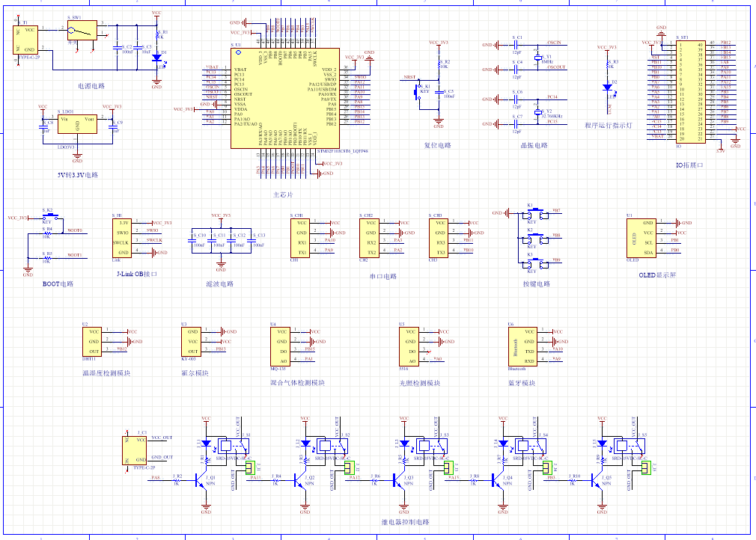Click the S_ST1 IO expansion header
The height and width of the screenshot is (540, 756).
[x=691, y=91]
